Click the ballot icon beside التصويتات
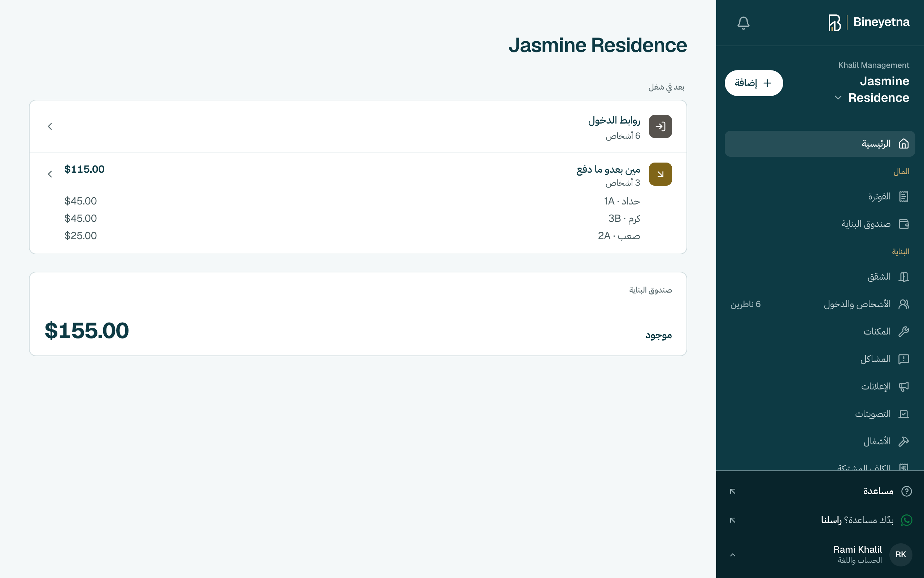Screen dimensions: 924x578 903,414
